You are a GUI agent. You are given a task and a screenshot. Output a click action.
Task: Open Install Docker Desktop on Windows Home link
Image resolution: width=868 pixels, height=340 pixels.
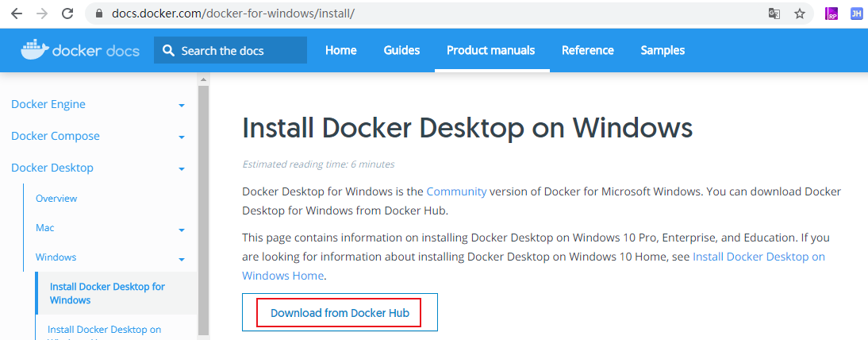(x=534, y=266)
